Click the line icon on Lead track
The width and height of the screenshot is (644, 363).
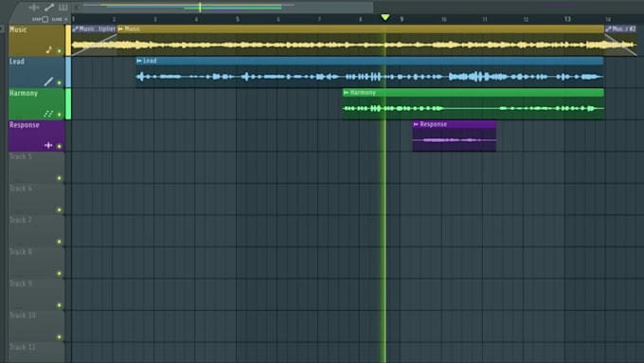tap(48, 82)
